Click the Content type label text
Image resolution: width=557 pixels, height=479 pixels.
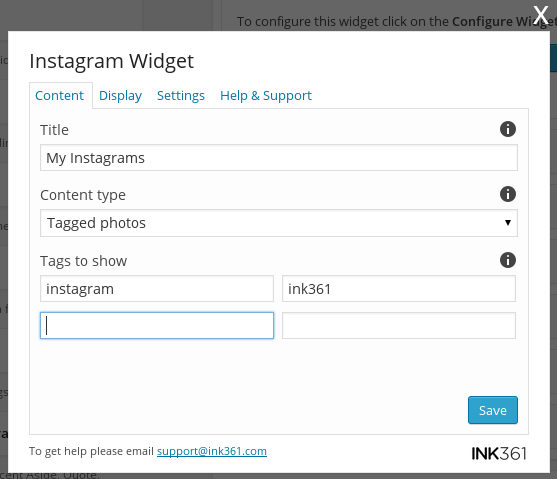(83, 195)
